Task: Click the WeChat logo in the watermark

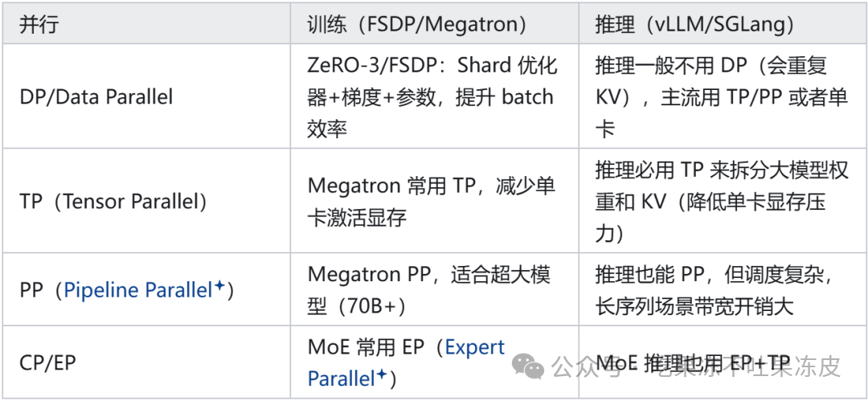Action: pyautogui.click(x=529, y=366)
